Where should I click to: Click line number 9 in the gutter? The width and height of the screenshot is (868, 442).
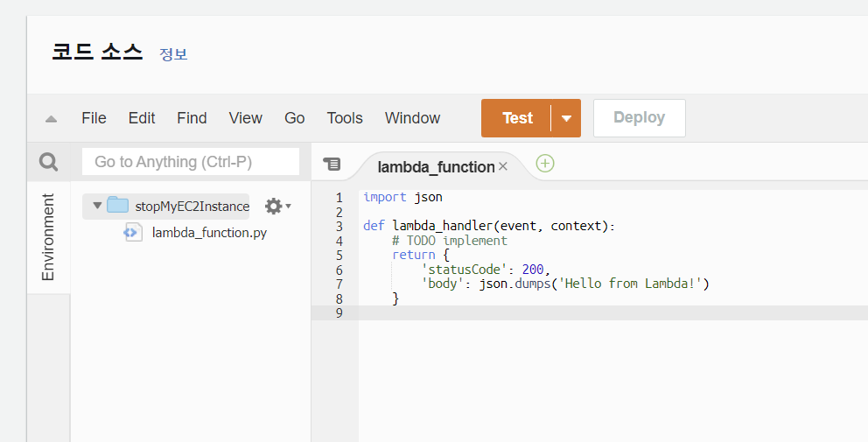click(x=339, y=313)
